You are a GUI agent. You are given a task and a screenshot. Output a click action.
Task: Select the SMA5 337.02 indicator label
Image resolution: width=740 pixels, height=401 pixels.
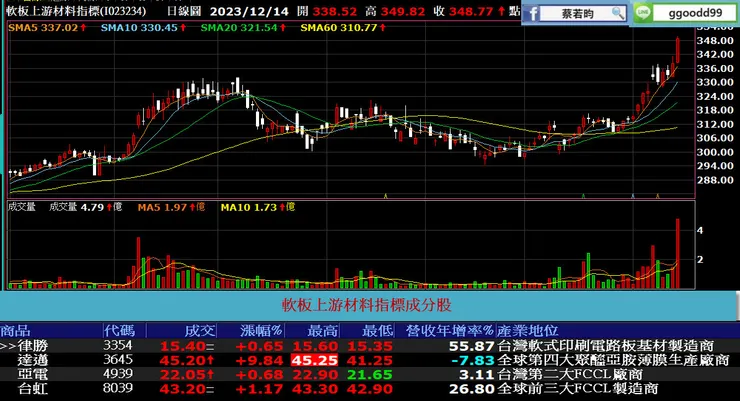47,27
